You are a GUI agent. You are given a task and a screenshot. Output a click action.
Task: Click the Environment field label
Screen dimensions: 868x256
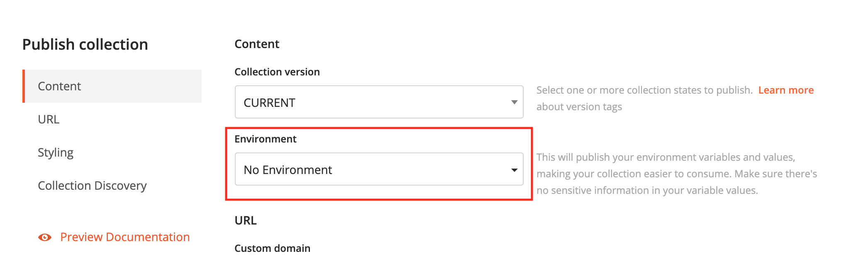pos(266,139)
